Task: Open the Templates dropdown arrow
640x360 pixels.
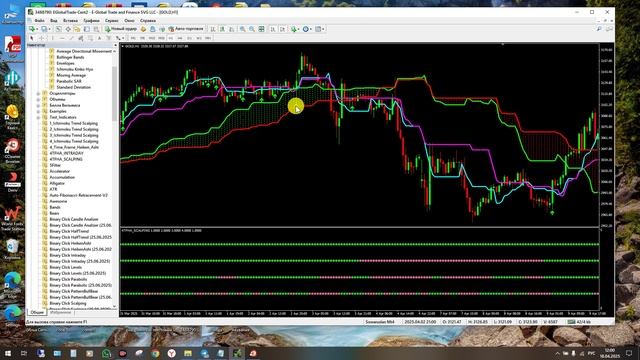Action: [323, 29]
